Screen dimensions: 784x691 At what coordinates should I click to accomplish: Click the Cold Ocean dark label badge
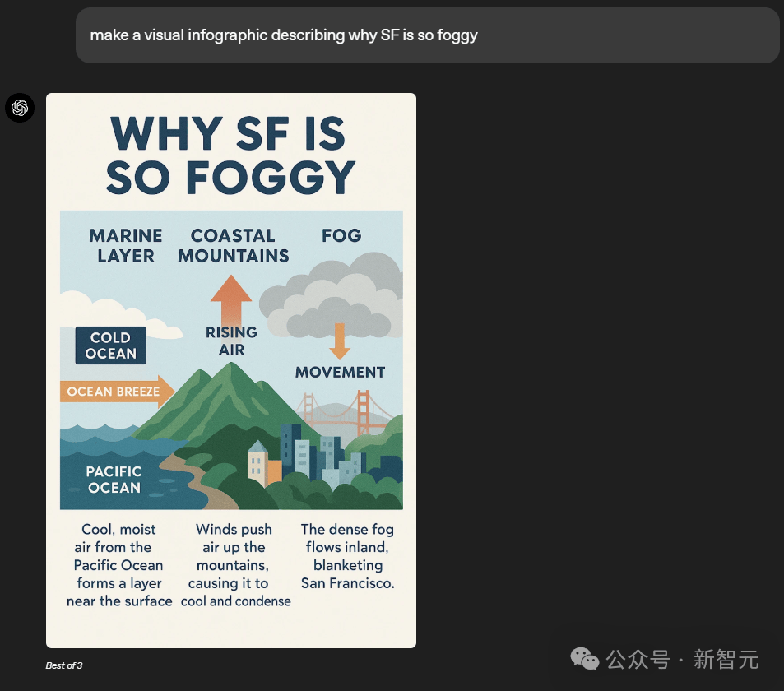click(110, 345)
